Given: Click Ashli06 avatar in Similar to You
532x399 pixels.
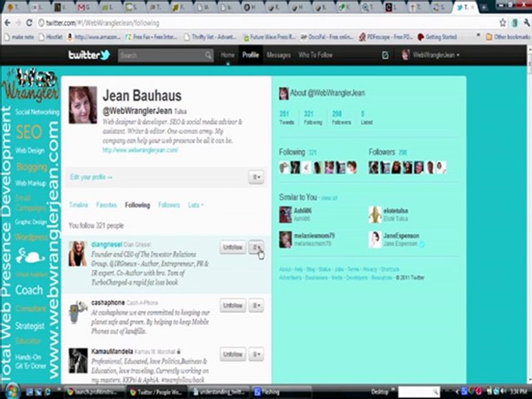Looking at the screenshot, I should coord(285,214).
